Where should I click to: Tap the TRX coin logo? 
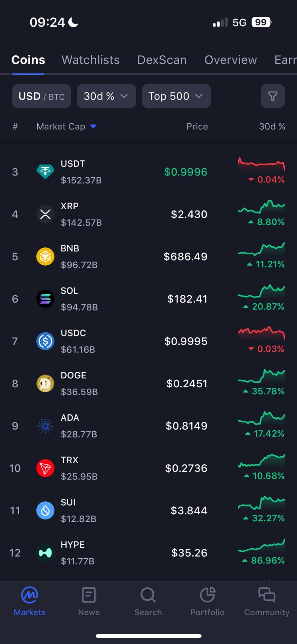[x=45, y=468]
